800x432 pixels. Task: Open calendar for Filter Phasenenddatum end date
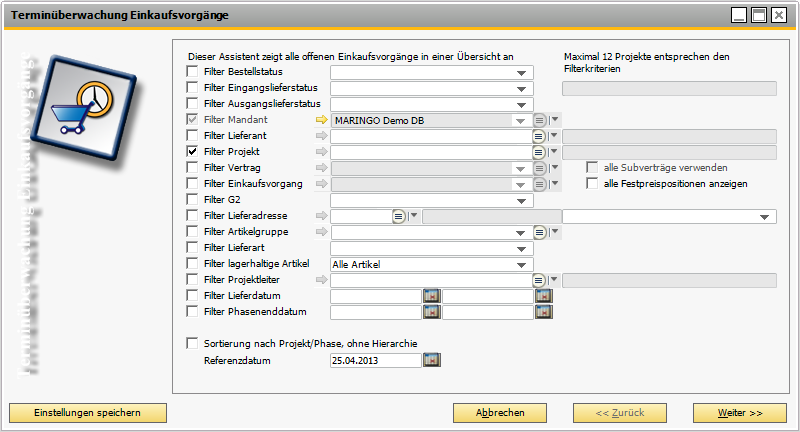pyautogui.click(x=544, y=312)
